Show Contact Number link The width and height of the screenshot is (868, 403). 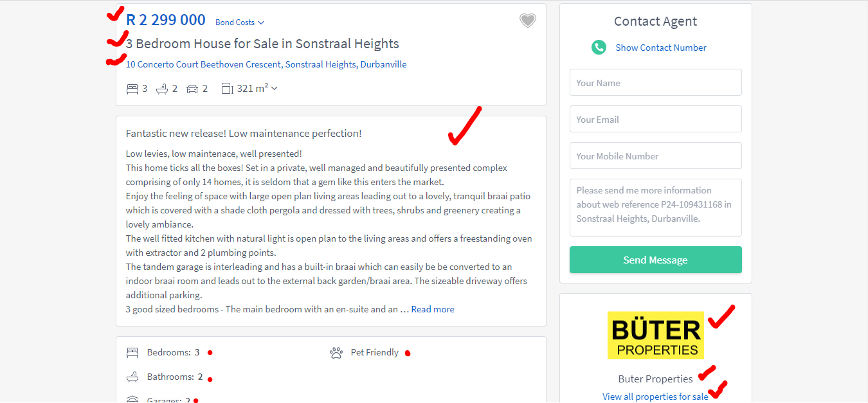click(x=661, y=48)
